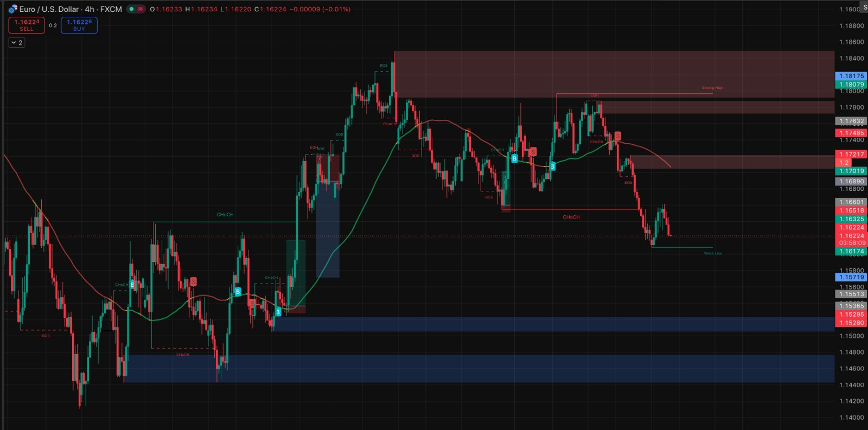The image size is (868, 430).
Task: Click the grey 1.16601 price label
Action: [x=851, y=202]
